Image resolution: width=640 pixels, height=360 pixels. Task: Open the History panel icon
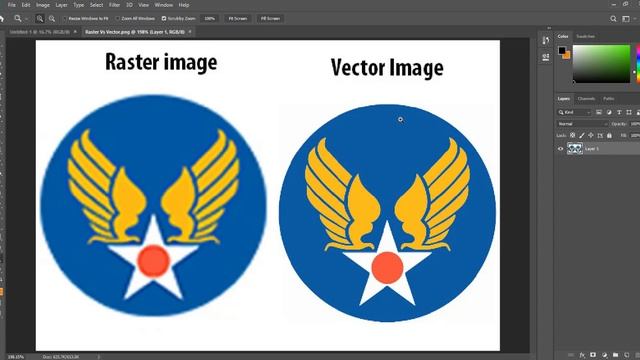coord(546,40)
